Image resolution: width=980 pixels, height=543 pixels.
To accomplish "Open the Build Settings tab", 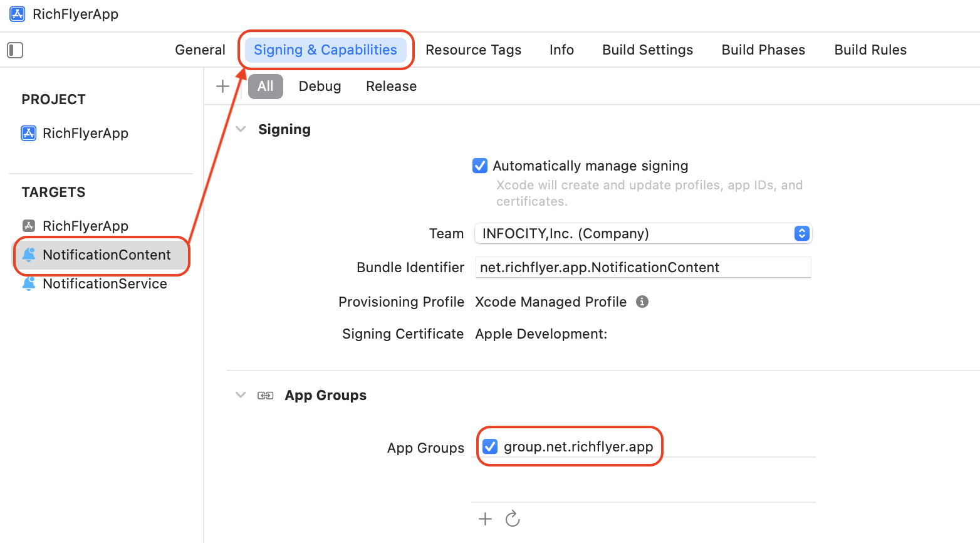I will click(x=648, y=50).
